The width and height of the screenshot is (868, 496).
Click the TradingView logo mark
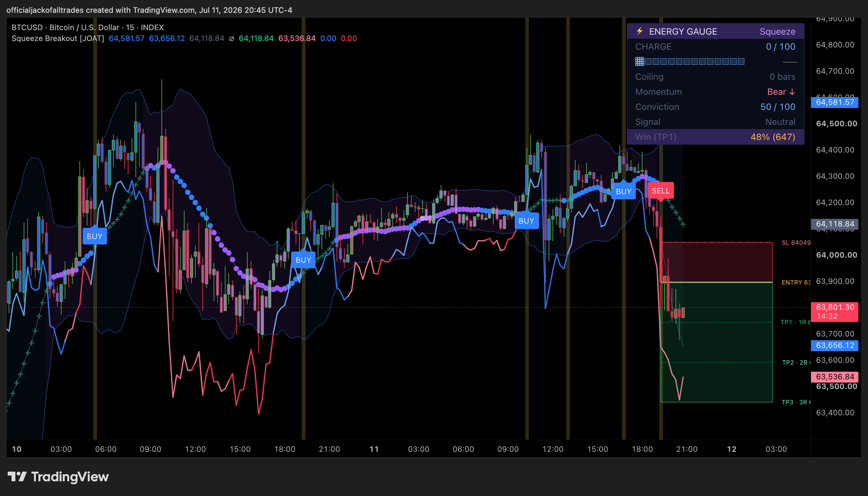(17, 476)
